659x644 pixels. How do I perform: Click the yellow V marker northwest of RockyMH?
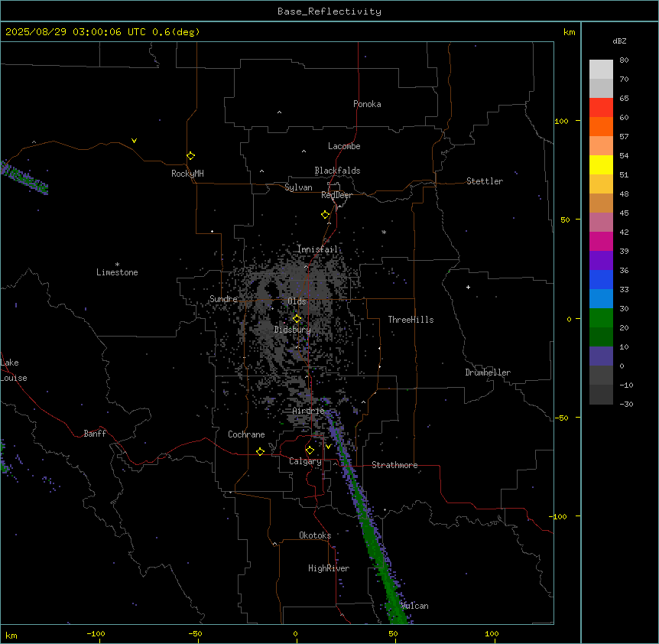(x=134, y=141)
